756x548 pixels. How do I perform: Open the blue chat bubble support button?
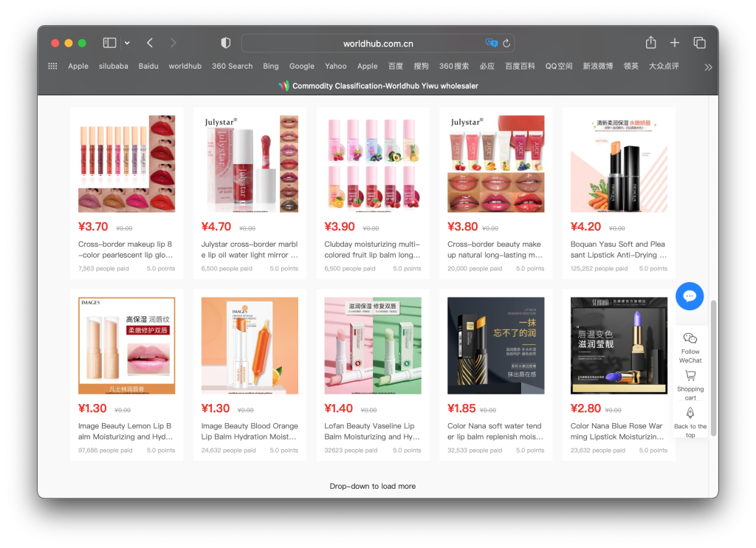point(690,296)
